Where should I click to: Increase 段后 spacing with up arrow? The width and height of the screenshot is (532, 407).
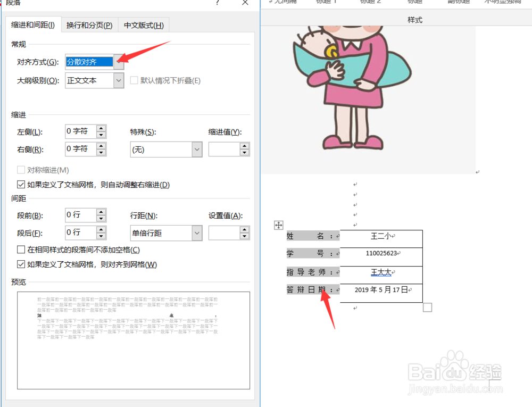tap(101, 229)
